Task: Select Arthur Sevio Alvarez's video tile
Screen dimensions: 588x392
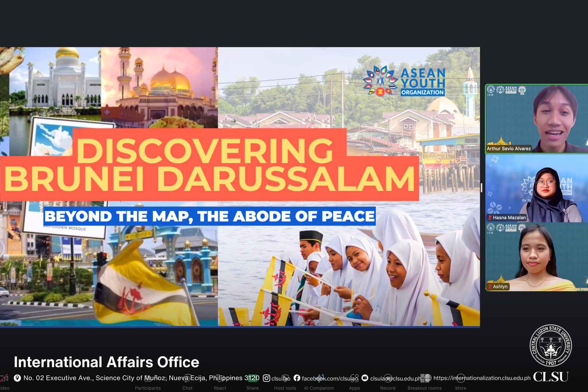Action: click(536, 119)
